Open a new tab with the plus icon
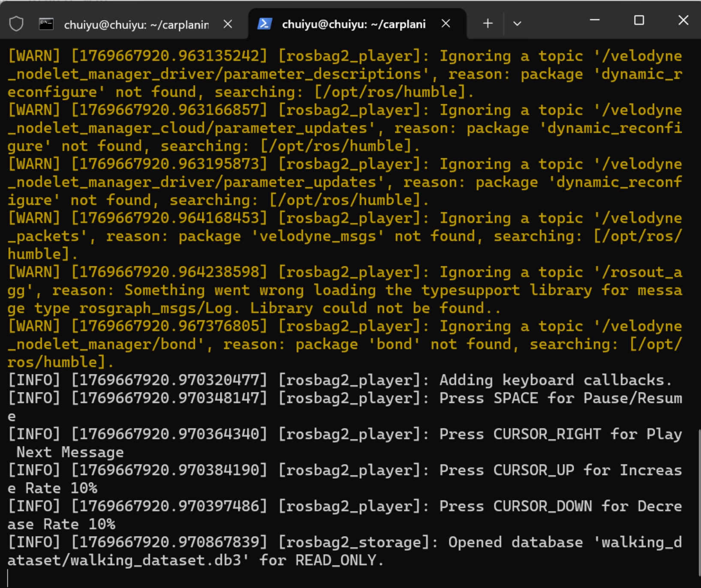This screenshot has height=588, width=701. (x=487, y=24)
